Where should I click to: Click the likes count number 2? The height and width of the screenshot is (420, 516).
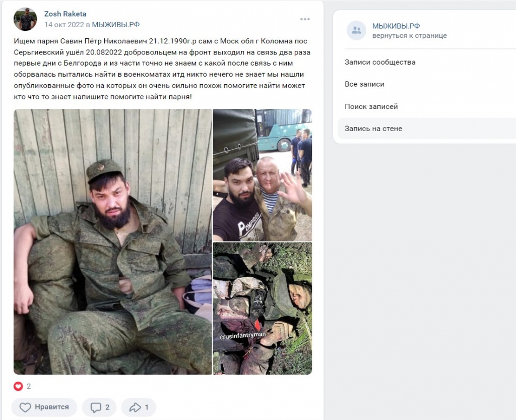pyautogui.click(x=29, y=386)
